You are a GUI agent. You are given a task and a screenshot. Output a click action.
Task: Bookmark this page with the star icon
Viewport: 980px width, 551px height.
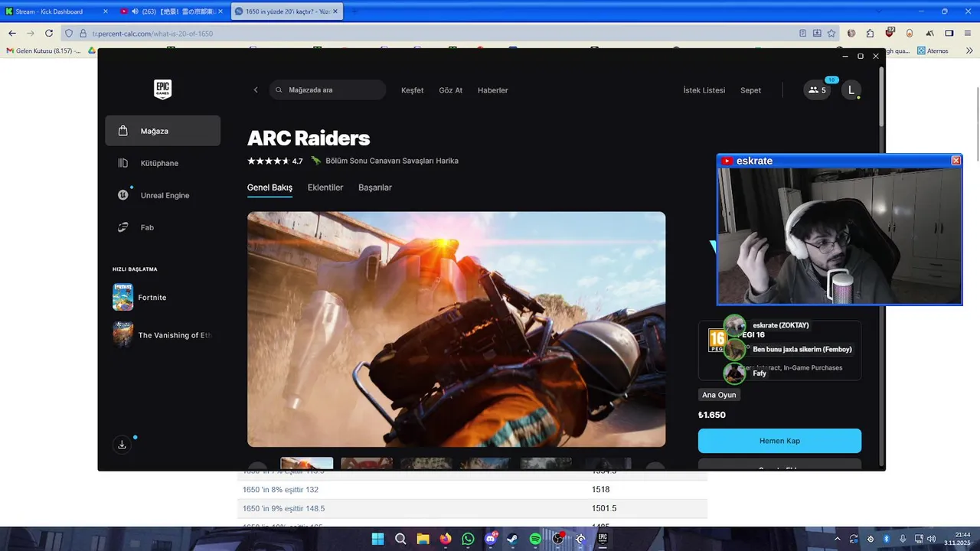pos(831,33)
